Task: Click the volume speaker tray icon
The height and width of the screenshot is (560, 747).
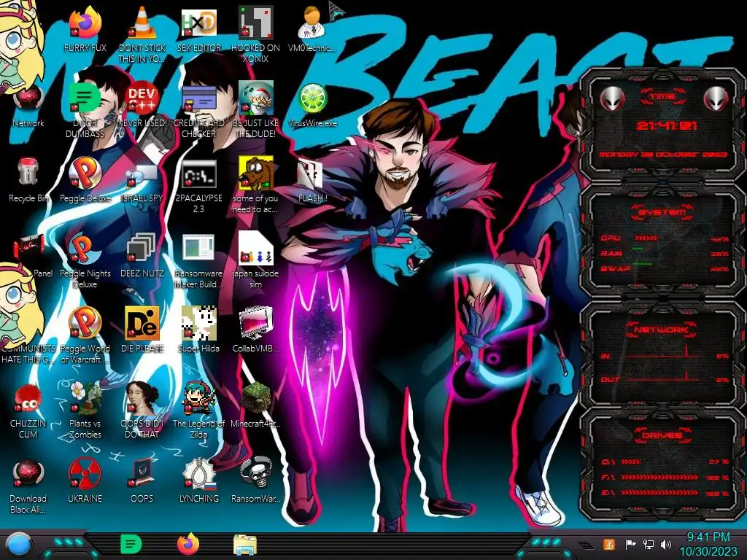Action: [666, 544]
